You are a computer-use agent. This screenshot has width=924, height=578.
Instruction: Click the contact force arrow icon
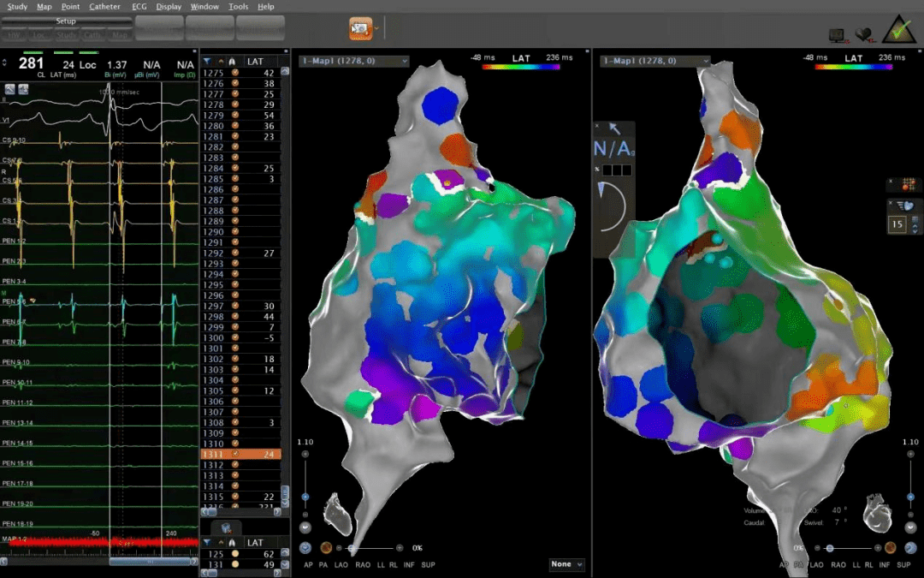[614, 128]
